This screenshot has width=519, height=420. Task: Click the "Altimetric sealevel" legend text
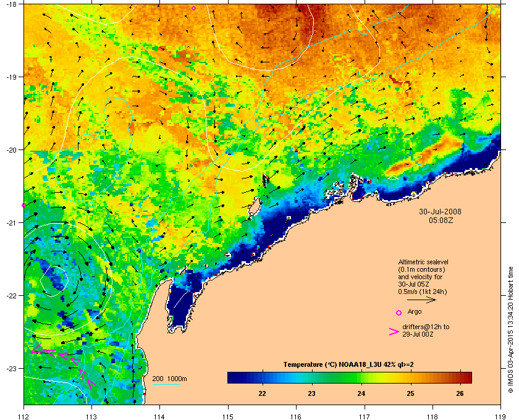pos(423,262)
